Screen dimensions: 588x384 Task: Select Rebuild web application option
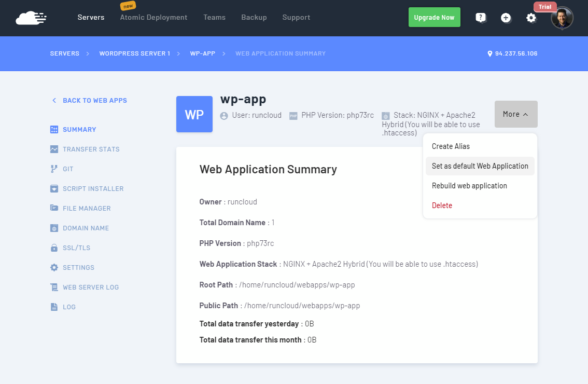tap(469, 186)
